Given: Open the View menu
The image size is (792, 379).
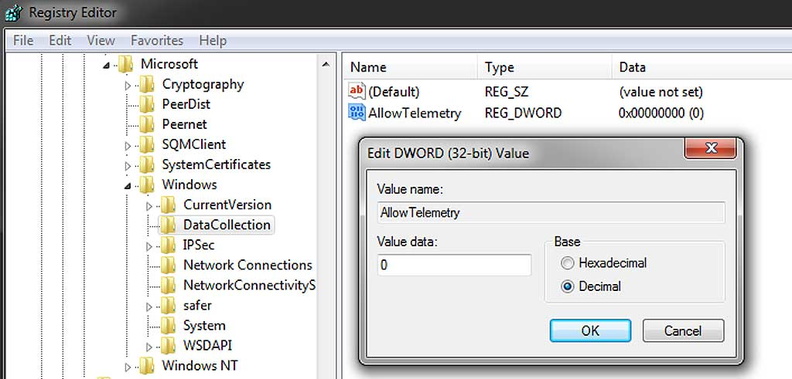Looking at the screenshot, I should pos(101,40).
